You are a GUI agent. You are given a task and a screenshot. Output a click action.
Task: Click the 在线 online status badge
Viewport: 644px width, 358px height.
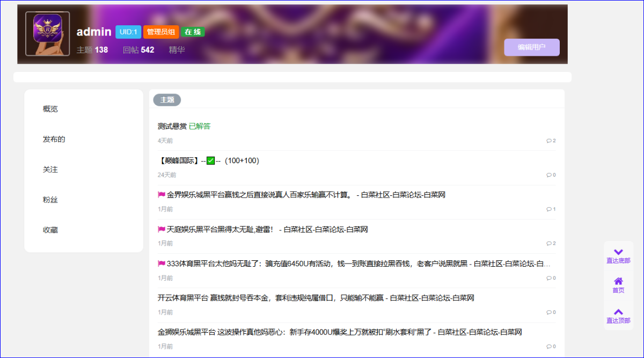point(193,32)
